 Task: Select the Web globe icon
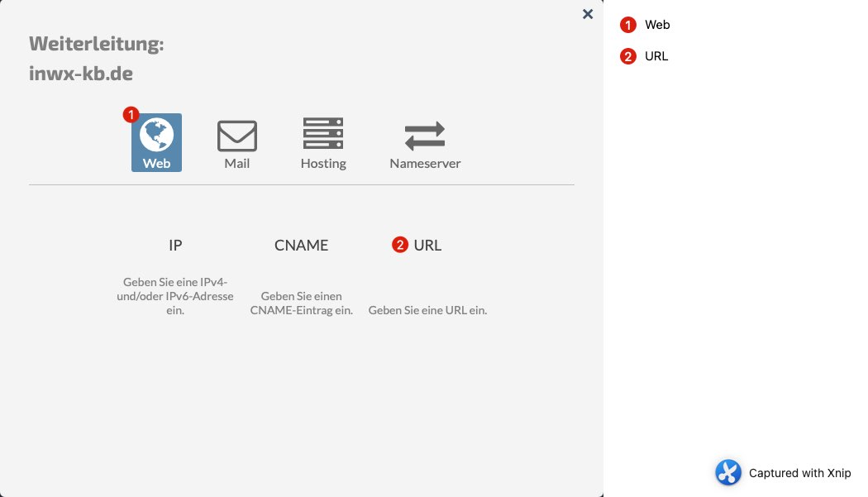(157, 135)
